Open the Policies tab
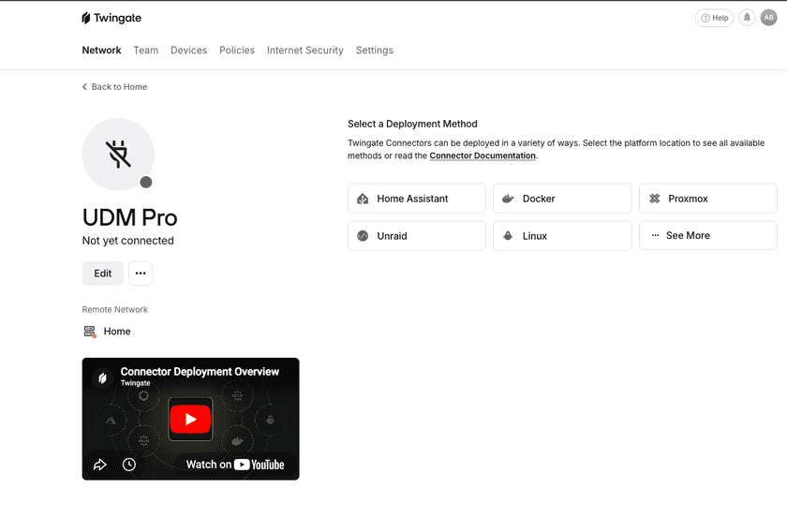 pyautogui.click(x=237, y=51)
